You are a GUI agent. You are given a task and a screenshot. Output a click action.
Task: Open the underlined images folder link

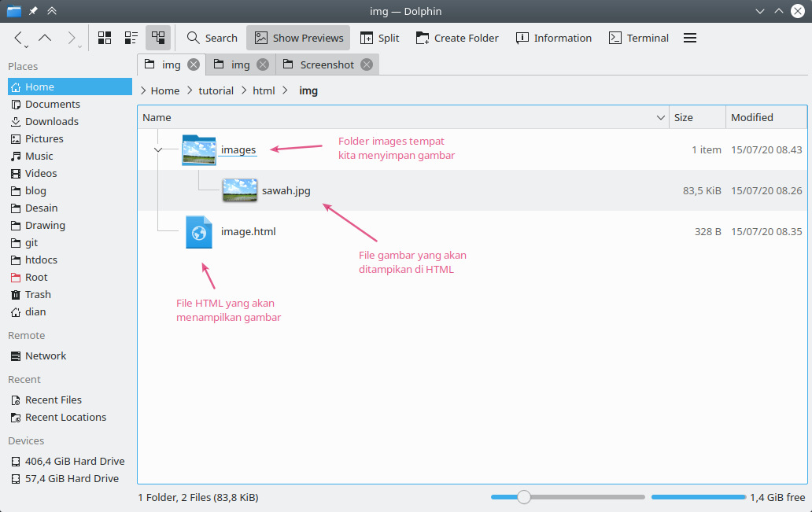[238, 149]
